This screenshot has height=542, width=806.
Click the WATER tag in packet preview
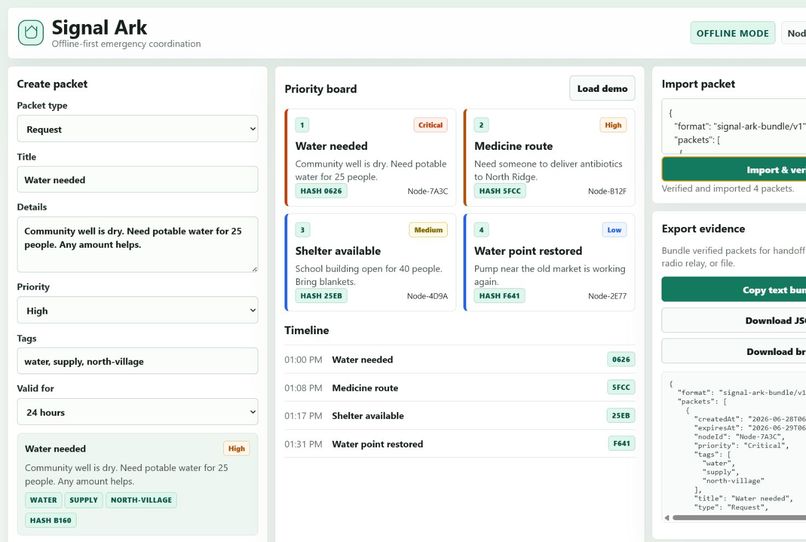[43, 500]
